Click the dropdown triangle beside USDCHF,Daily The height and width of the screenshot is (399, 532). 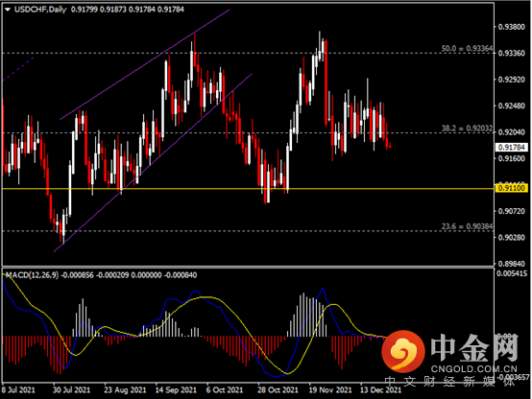click(8, 10)
